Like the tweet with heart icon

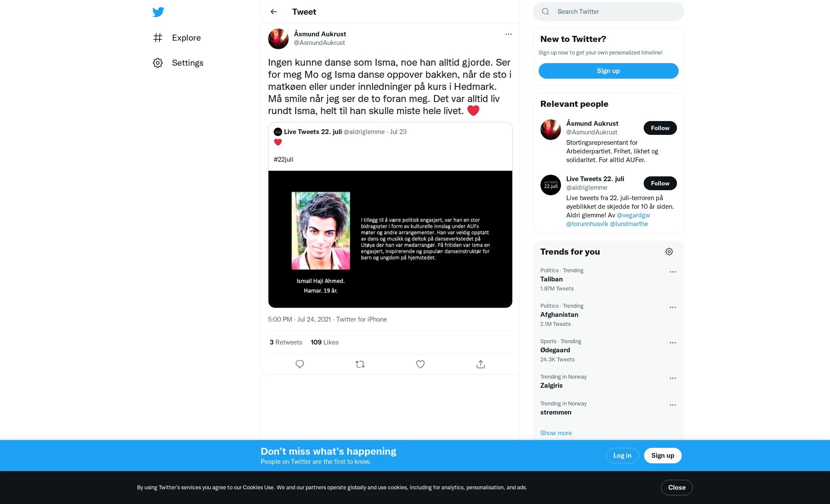420,364
